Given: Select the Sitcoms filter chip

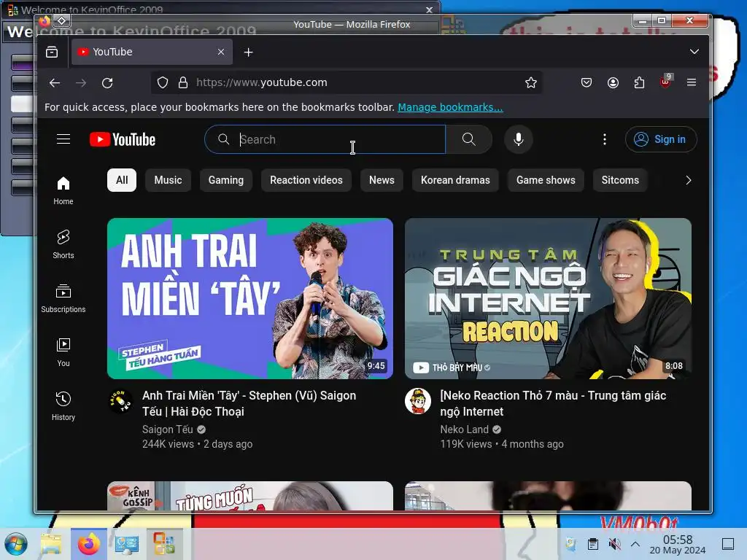Looking at the screenshot, I should (x=620, y=180).
